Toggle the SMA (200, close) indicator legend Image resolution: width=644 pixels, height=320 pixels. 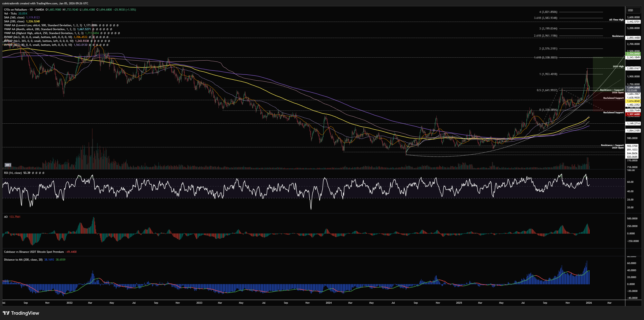[x=14, y=21]
